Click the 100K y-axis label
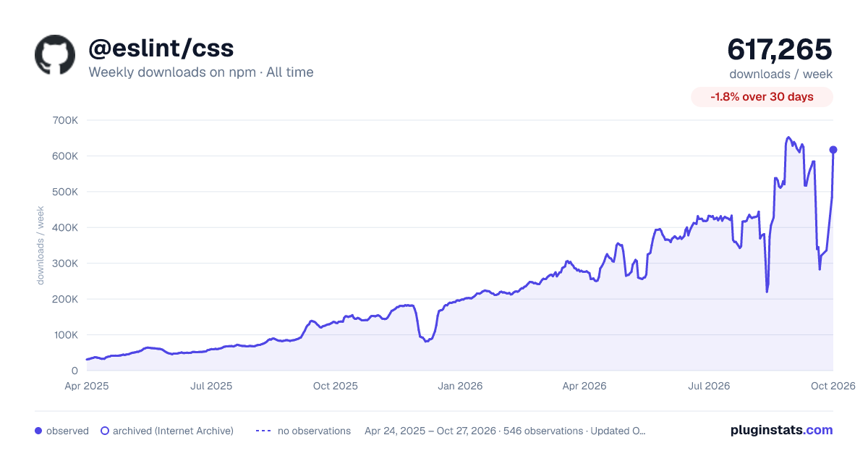The height and width of the screenshot is (456, 868). [66, 335]
